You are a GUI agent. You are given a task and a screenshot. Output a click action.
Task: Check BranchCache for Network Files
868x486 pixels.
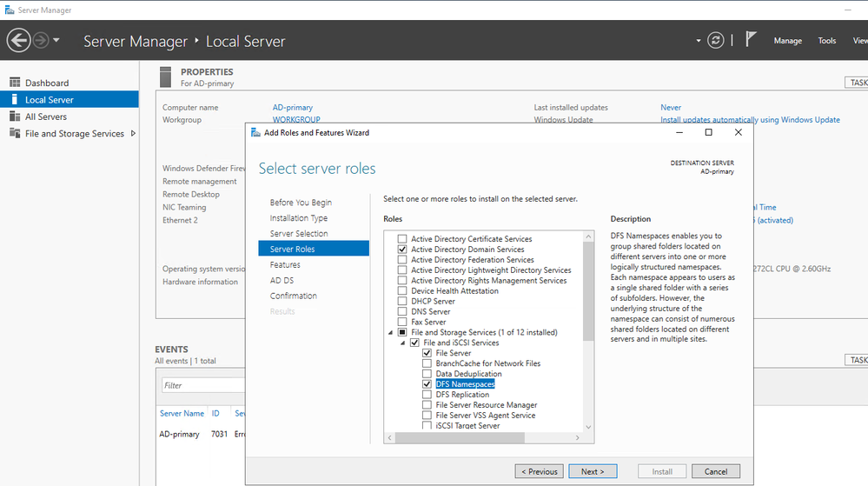click(x=427, y=363)
